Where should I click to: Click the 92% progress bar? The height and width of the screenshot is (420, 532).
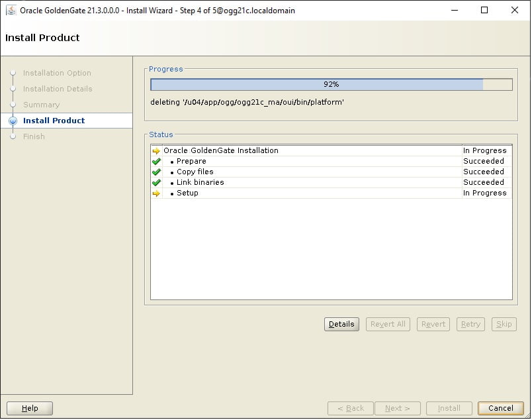[331, 84]
